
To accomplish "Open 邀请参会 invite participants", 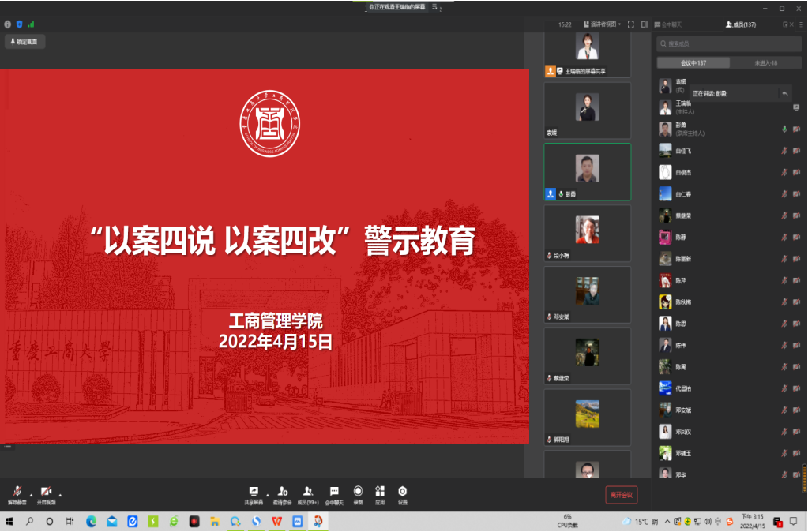I will point(283,493).
